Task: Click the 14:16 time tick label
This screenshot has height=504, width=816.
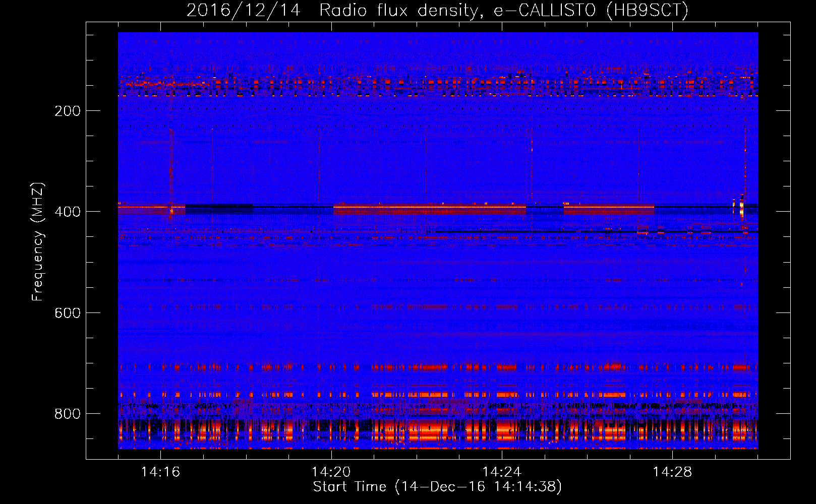Action: click(x=160, y=472)
